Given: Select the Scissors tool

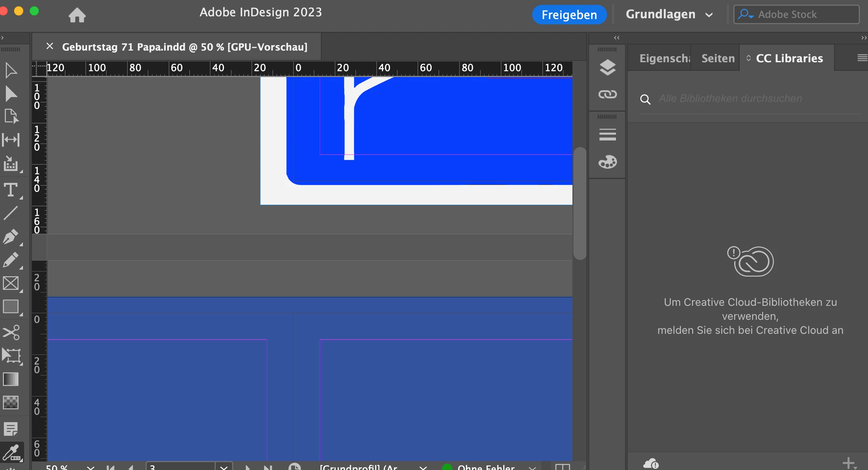Looking at the screenshot, I should pyautogui.click(x=10, y=332).
